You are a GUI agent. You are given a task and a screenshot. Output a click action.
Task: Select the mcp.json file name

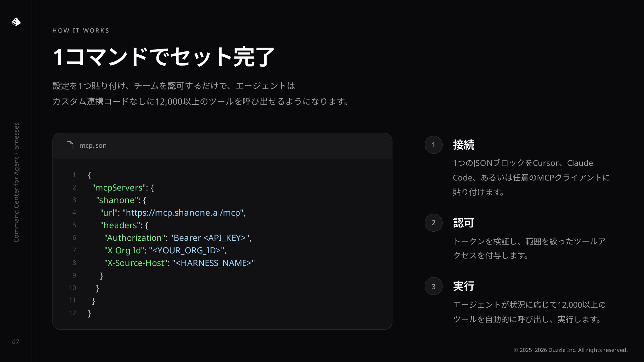[93, 145]
